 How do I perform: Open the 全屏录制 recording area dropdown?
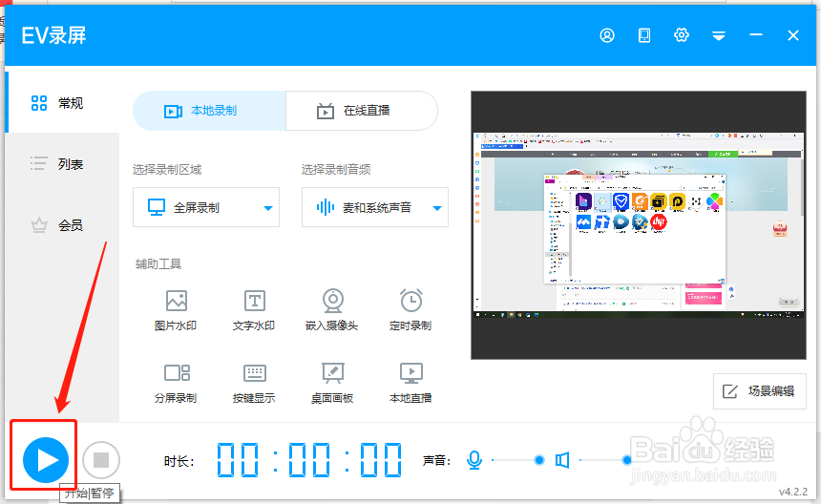[x=206, y=207]
